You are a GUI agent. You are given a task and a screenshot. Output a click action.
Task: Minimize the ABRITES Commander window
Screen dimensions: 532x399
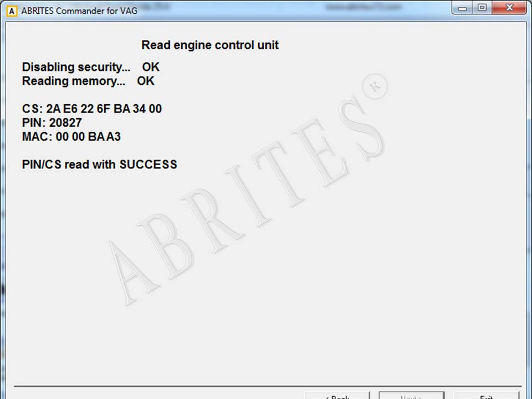tap(462, 8)
